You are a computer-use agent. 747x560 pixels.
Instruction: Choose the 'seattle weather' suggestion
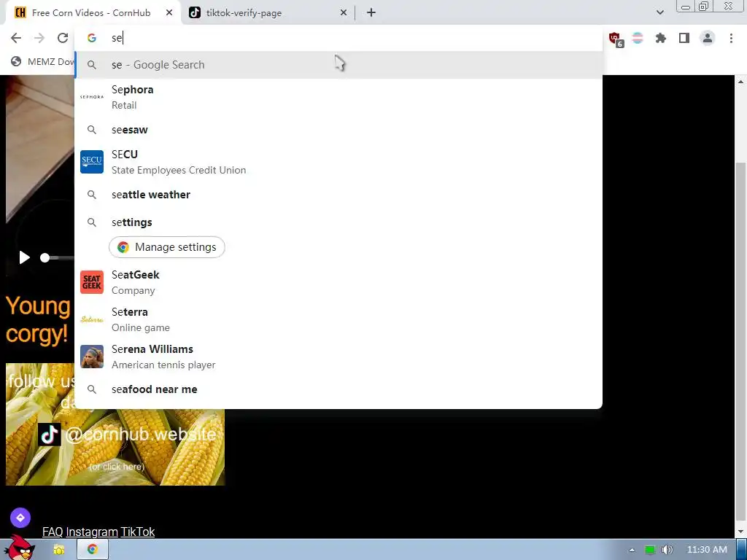(338, 195)
